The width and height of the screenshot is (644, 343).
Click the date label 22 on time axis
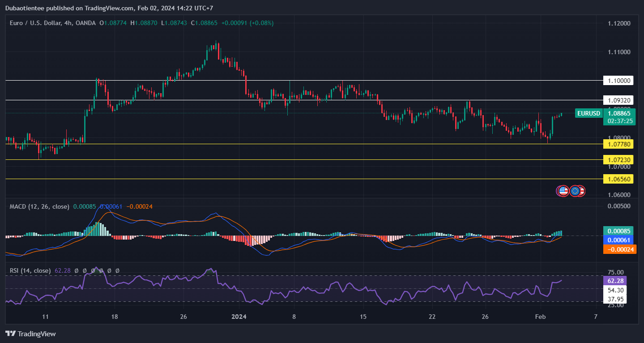432,317
